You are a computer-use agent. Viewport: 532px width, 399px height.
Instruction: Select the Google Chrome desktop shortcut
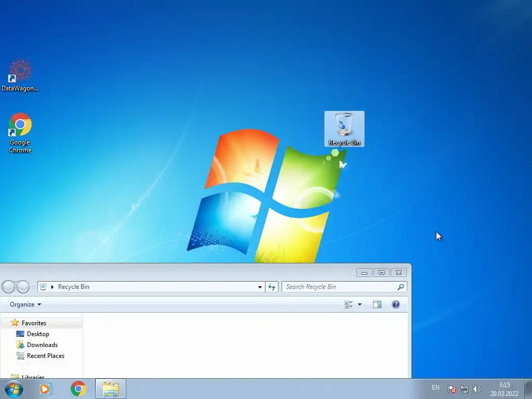pyautogui.click(x=20, y=133)
